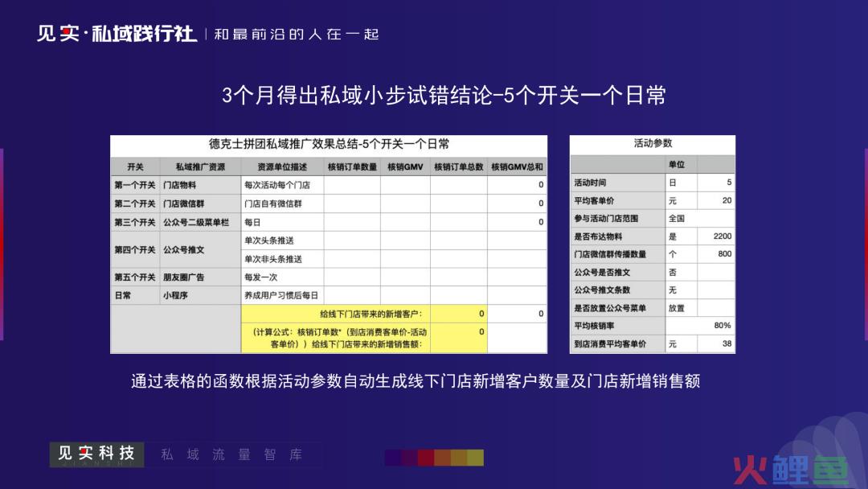Click the yellow '计算公式' formula cell
This screenshot has width=868, height=489.
click(336, 338)
